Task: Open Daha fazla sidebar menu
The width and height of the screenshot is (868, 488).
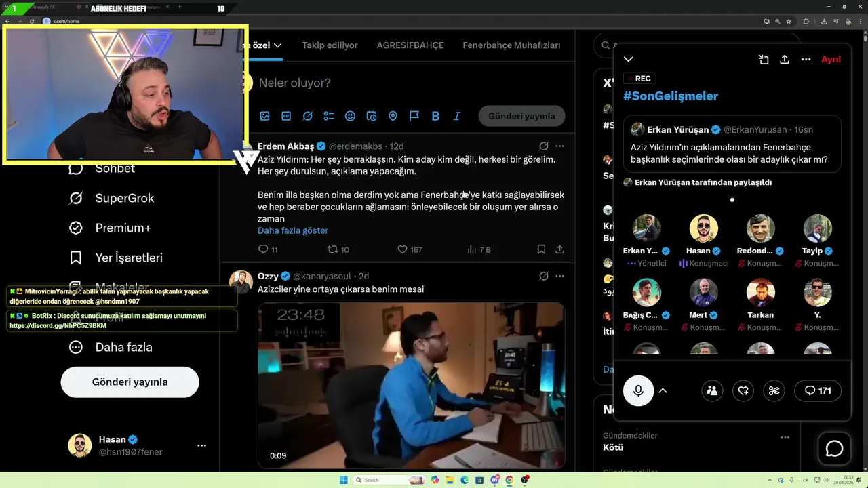Action: (111, 347)
